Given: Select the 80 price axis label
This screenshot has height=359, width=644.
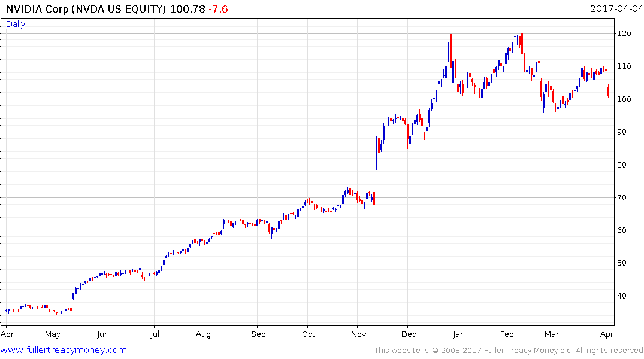Looking at the screenshot, I should coord(622,165).
